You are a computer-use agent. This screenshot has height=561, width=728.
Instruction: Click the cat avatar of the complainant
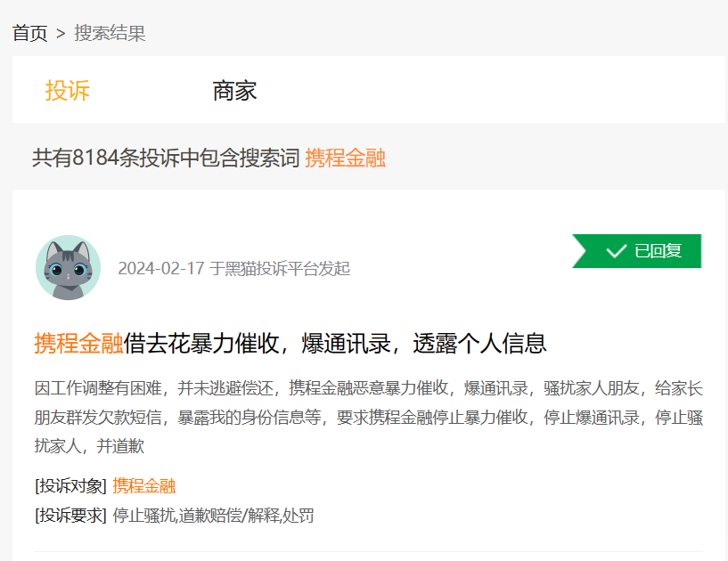point(69,268)
